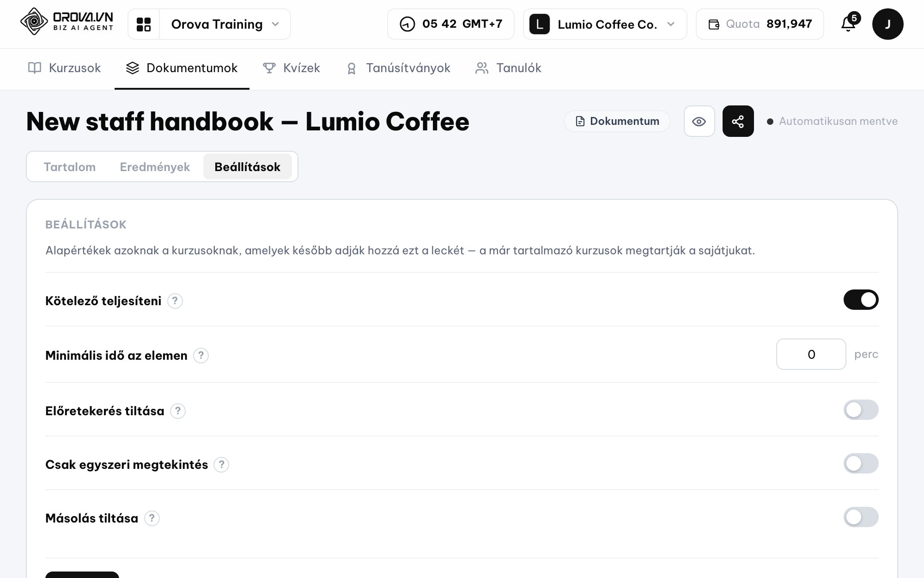The height and width of the screenshot is (578, 924).
Task: Click the Dokumentum type badge
Action: [x=617, y=121]
